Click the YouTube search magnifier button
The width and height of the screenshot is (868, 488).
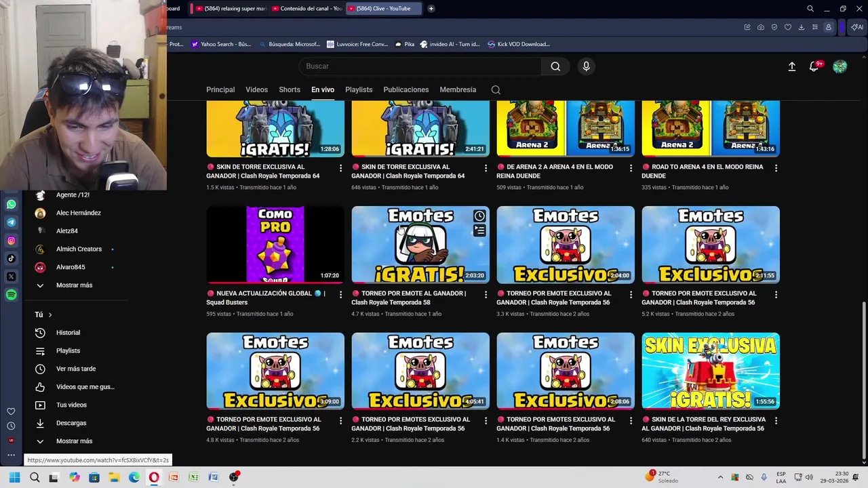pyautogui.click(x=555, y=66)
